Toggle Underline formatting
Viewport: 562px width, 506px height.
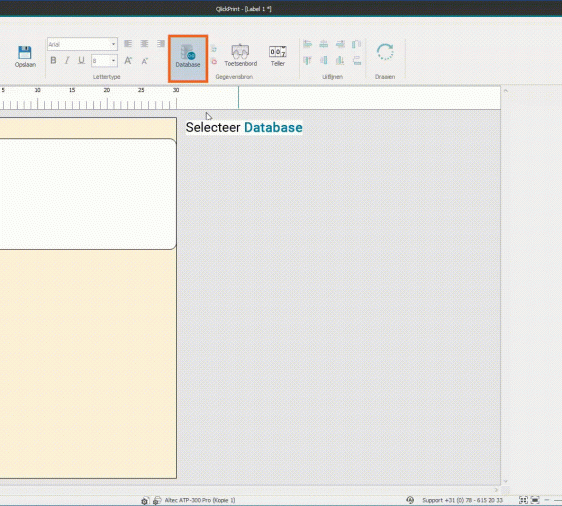[81, 61]
